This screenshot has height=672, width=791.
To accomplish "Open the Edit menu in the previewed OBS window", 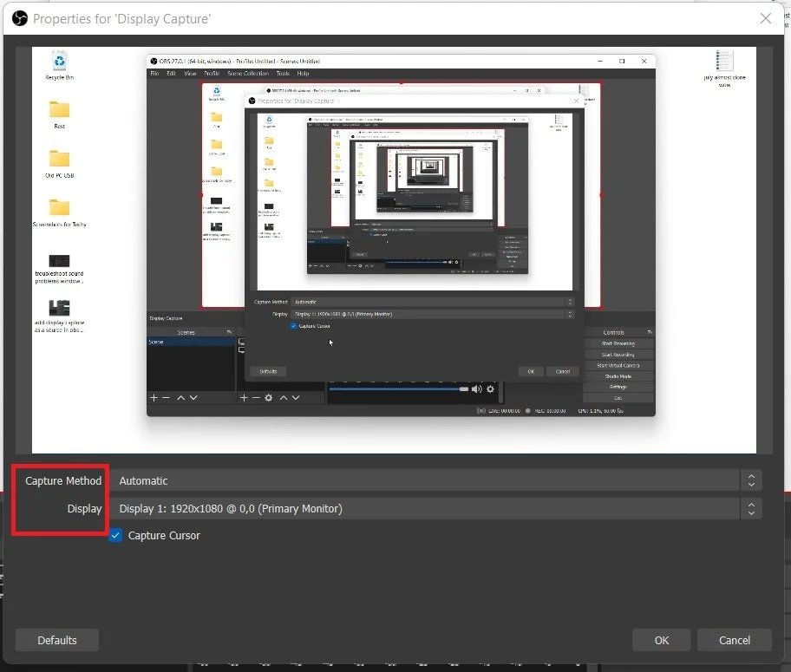I will [x=172, y=73].
